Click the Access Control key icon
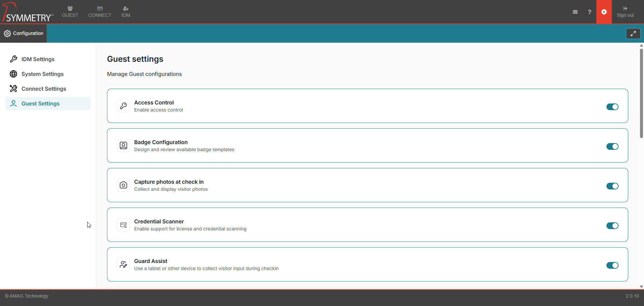Viewport: 644px width, 306px height. point(123,106)
